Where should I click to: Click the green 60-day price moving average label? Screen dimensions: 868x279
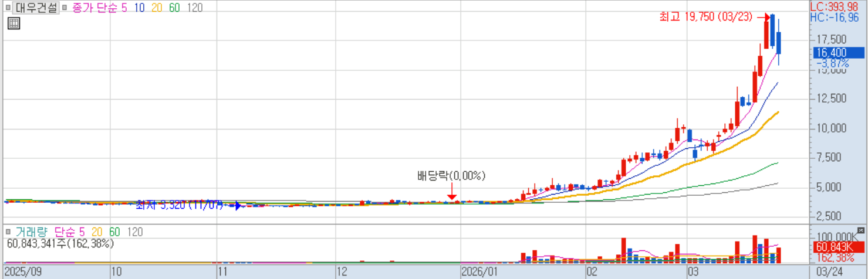(x=174, y=9)
